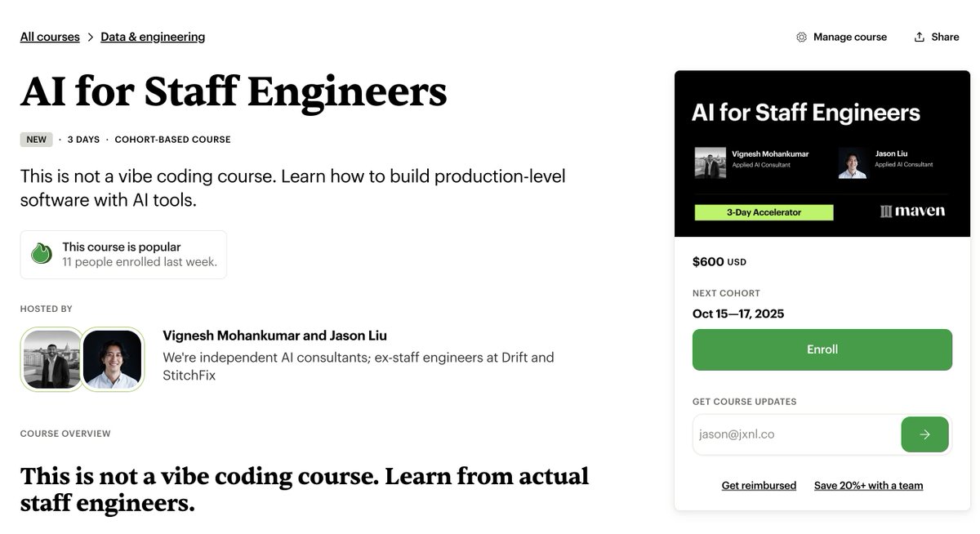Open the All courses breadcrumb link
The height and width of the screenshot is (534, 980).
[x=50, y=37]
